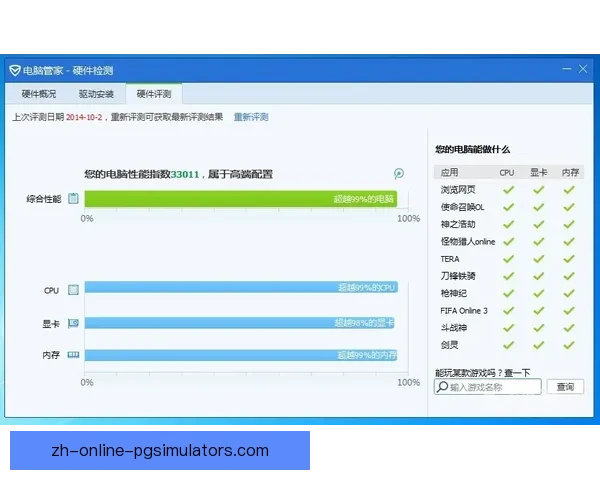This screenshot has height=480, width=600.
Task: Select the 怪物猎人online row label
Action: click(x=468, y=242)
